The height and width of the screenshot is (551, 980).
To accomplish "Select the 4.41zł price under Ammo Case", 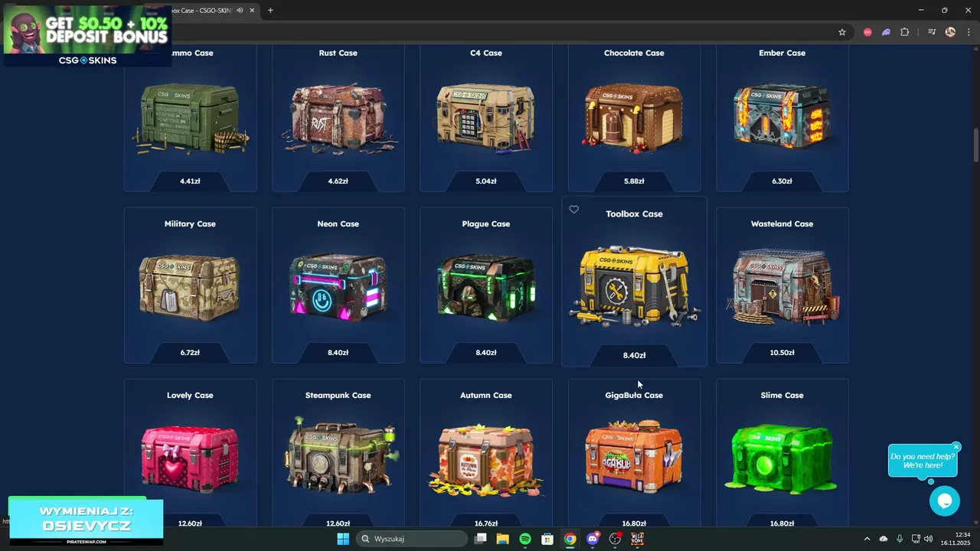I will tap(190, 181).
